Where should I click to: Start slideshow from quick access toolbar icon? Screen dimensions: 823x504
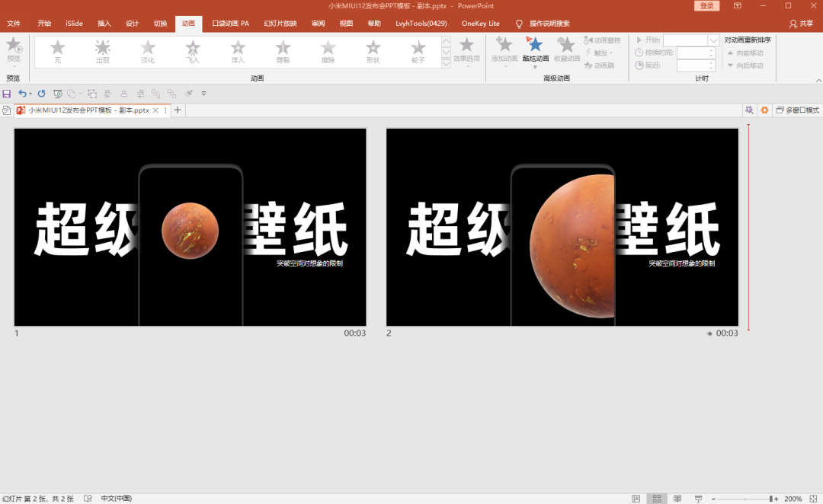[58, 94]
